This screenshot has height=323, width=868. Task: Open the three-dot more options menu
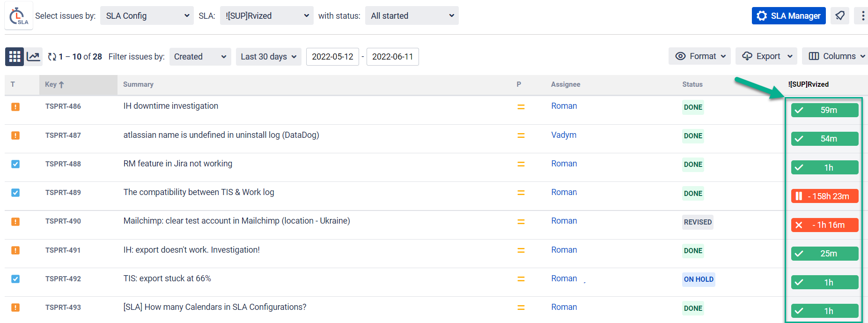(862, 15)
